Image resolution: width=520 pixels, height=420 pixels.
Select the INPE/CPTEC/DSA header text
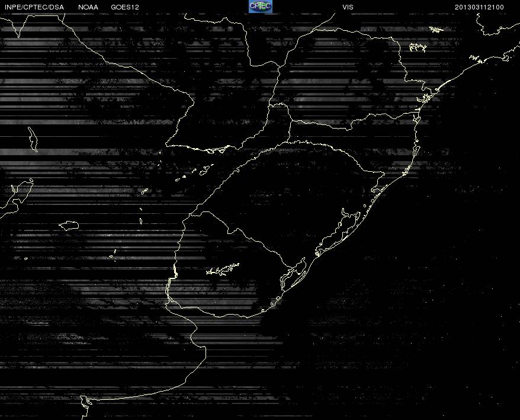[34, 7]
